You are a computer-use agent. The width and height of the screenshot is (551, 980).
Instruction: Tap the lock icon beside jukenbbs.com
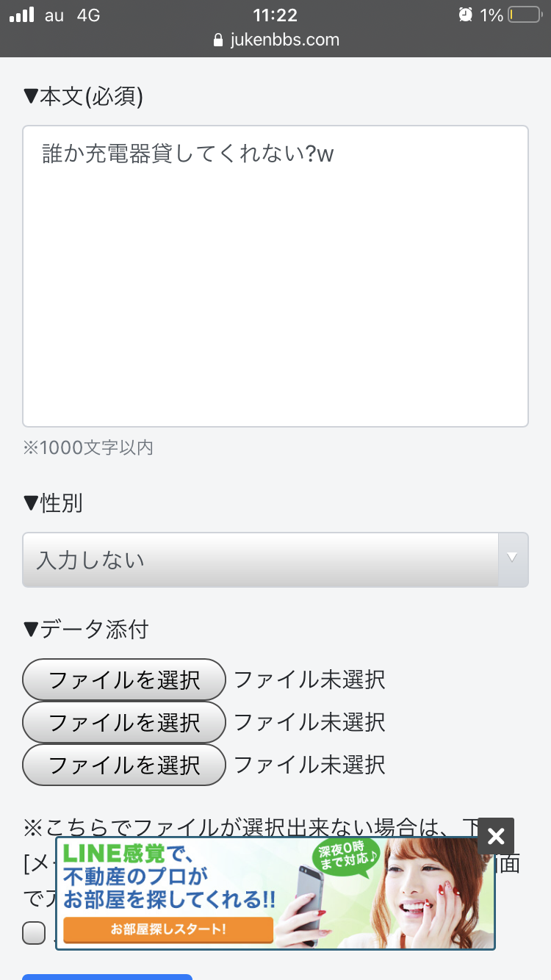pos(217,40)
